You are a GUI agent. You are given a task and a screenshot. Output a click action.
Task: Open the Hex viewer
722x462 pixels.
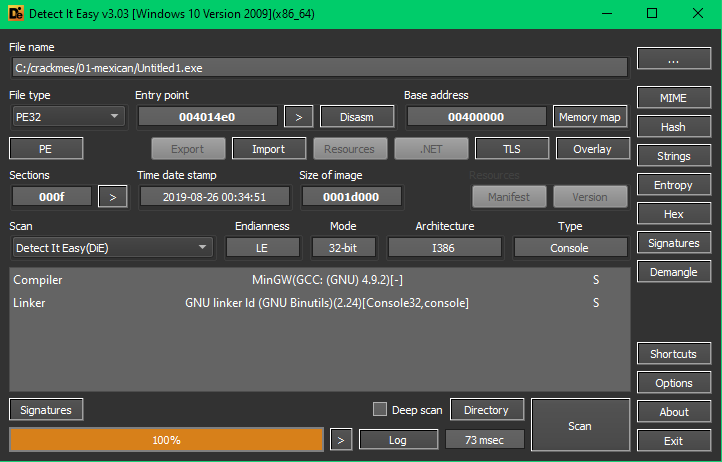coord(674,214)
